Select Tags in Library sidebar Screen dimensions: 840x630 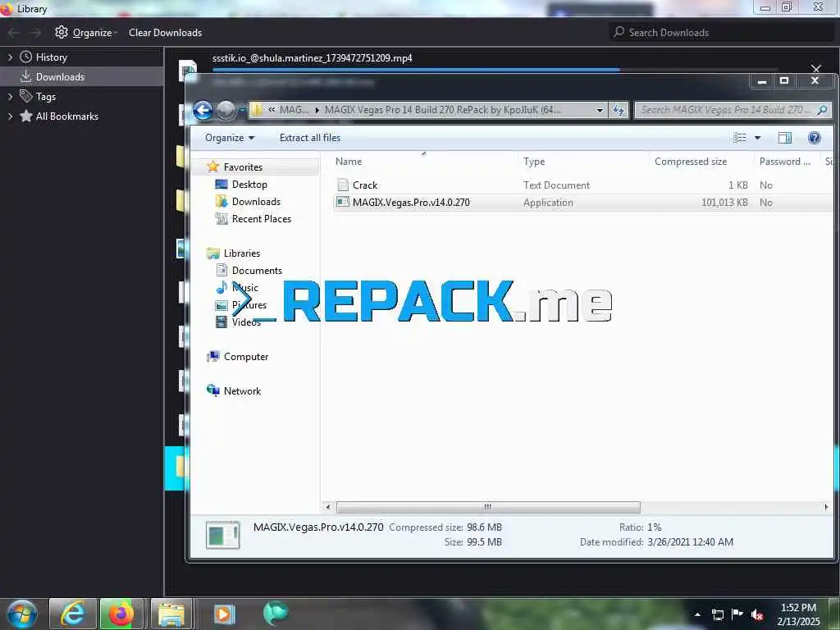46,97
